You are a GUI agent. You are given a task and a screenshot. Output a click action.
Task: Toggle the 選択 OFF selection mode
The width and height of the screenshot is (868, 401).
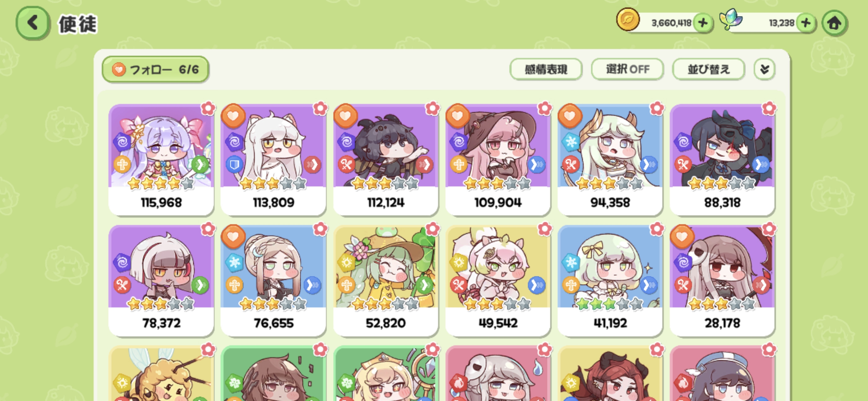(628, 70)
